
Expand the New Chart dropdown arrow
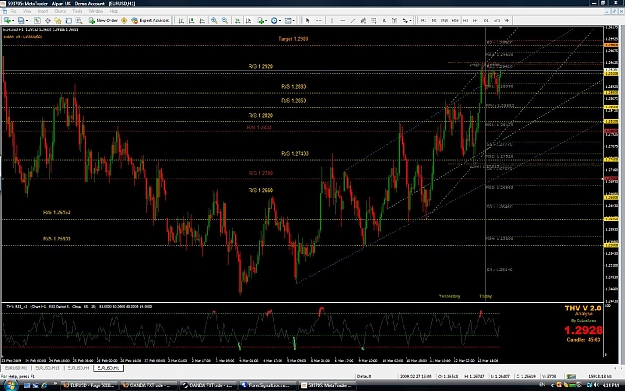click(x=13, y=20)
